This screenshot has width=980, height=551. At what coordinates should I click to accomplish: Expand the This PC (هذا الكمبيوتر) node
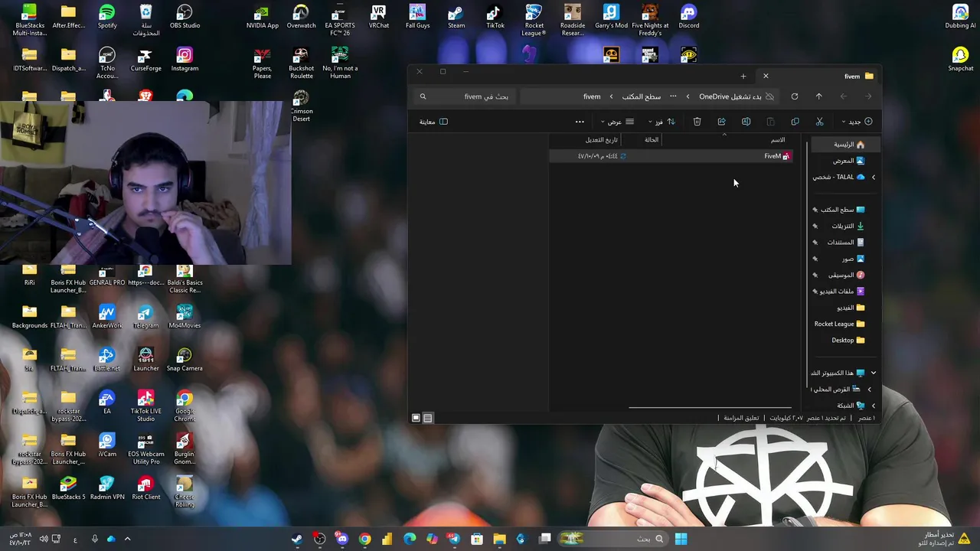(873, 373)
